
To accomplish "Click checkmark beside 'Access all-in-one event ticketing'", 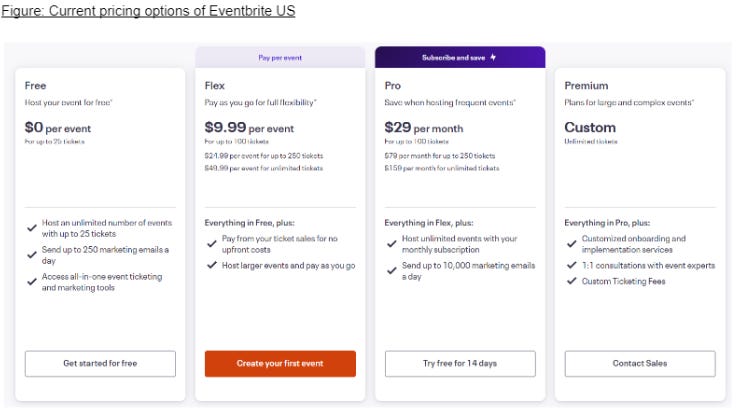I will pos(33,283).
